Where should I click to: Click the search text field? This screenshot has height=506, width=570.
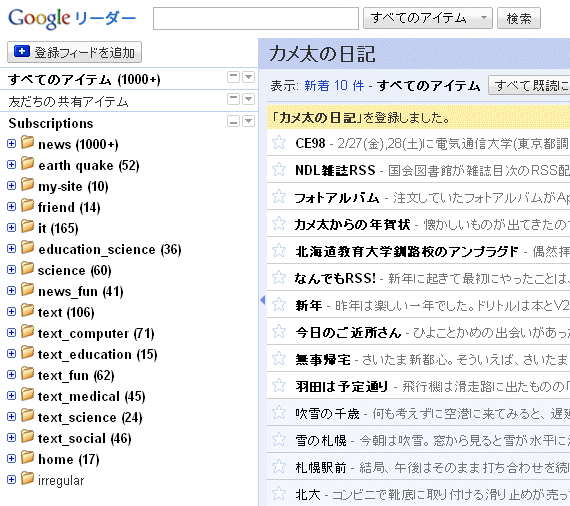(x=256, y=18)
